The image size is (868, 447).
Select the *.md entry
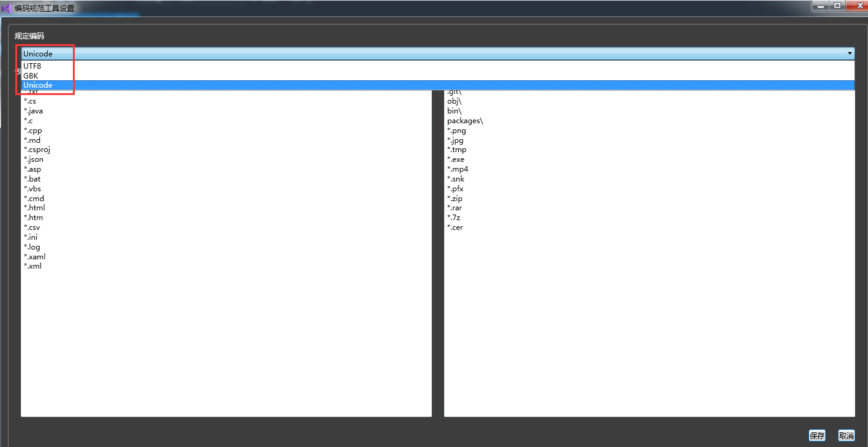[32, 140]
